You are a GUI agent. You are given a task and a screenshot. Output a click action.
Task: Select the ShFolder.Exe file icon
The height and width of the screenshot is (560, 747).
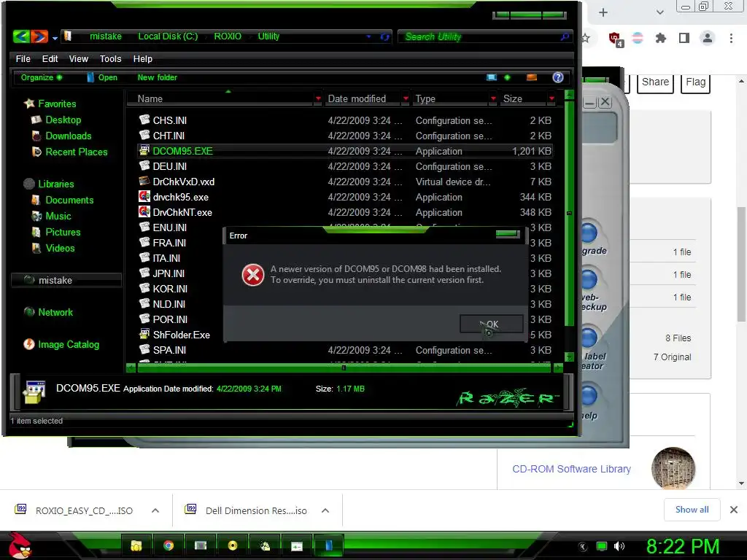pyautogui.click(x=144, y=334)
